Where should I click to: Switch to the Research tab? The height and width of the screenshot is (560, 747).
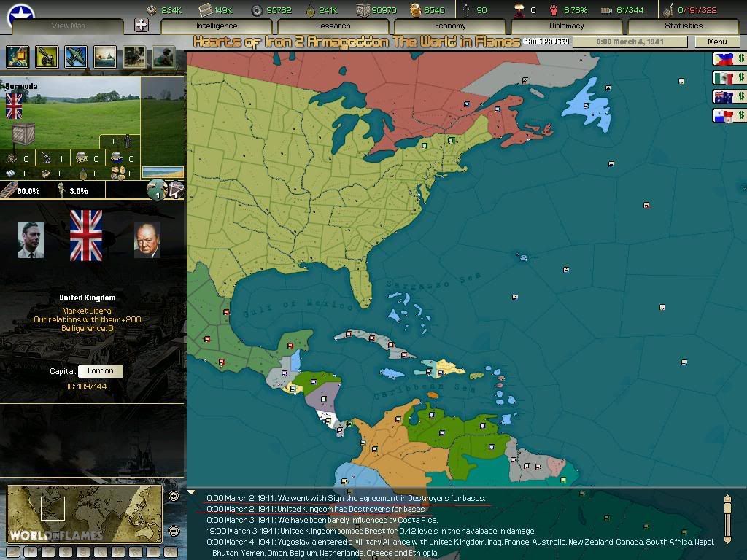333,26
